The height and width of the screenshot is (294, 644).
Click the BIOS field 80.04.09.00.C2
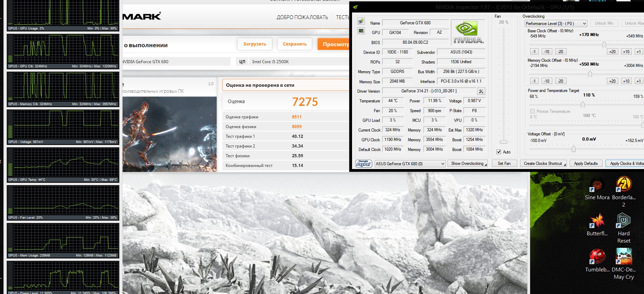point(415,42)
